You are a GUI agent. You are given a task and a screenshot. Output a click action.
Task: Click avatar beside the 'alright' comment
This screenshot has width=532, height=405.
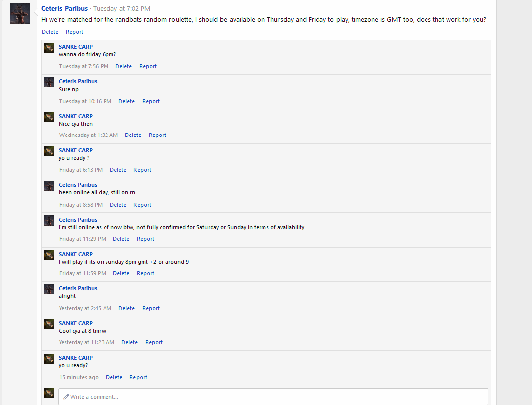pyautogui.click(x=49, y=289)
